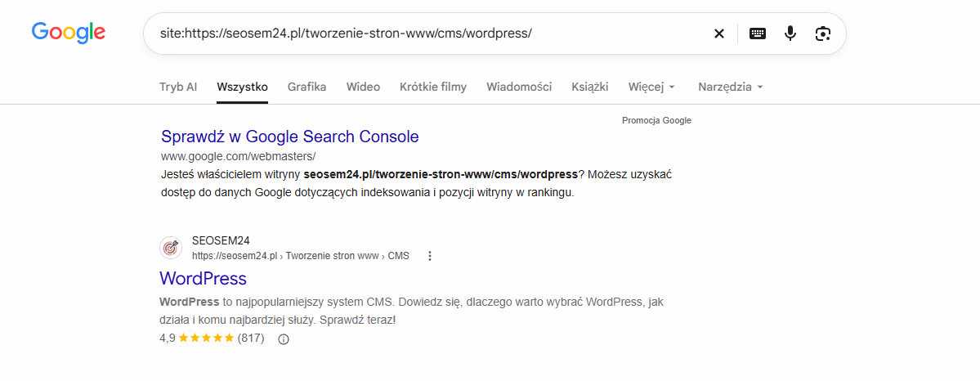Screen dimensions: 980x381
Task: Click the SEOSEM24 site name
Action: click(x=222, y=241)
